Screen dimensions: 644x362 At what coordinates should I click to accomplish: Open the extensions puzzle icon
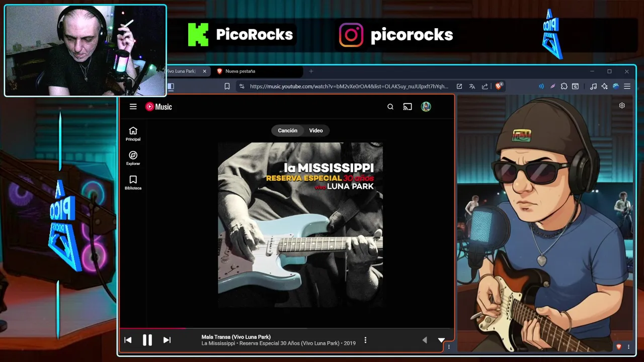[564, 86]
